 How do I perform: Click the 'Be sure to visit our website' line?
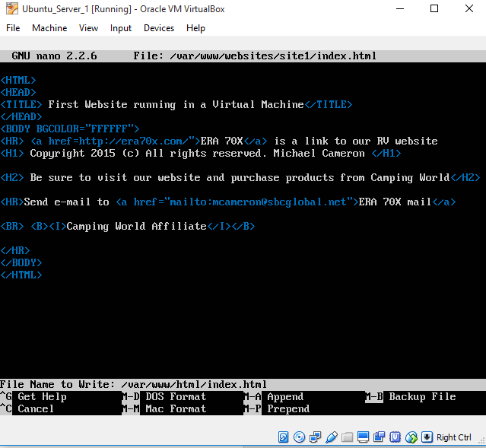tap(240, 177)
